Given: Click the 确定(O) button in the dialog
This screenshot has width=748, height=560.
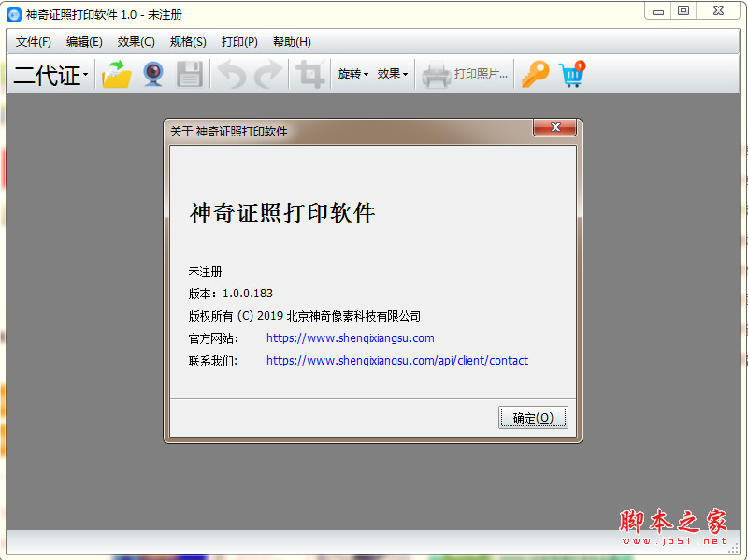Looking at the screenshot, I should (x=533, y=417).
